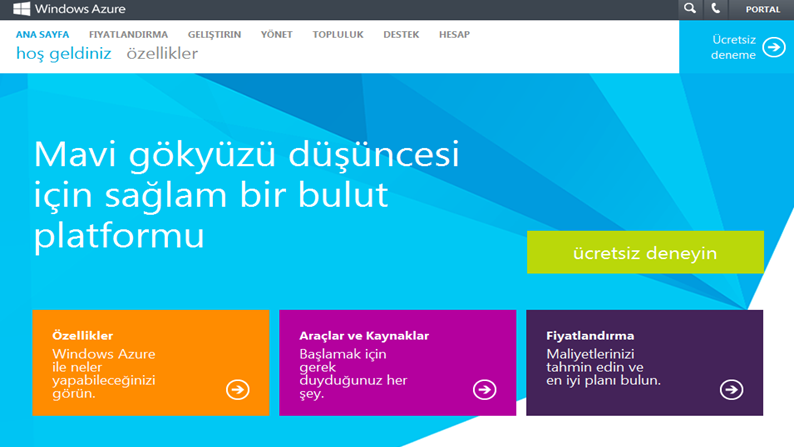Click 'Maliyetlerinizi tahmin edin' description text

coord(603,367)
